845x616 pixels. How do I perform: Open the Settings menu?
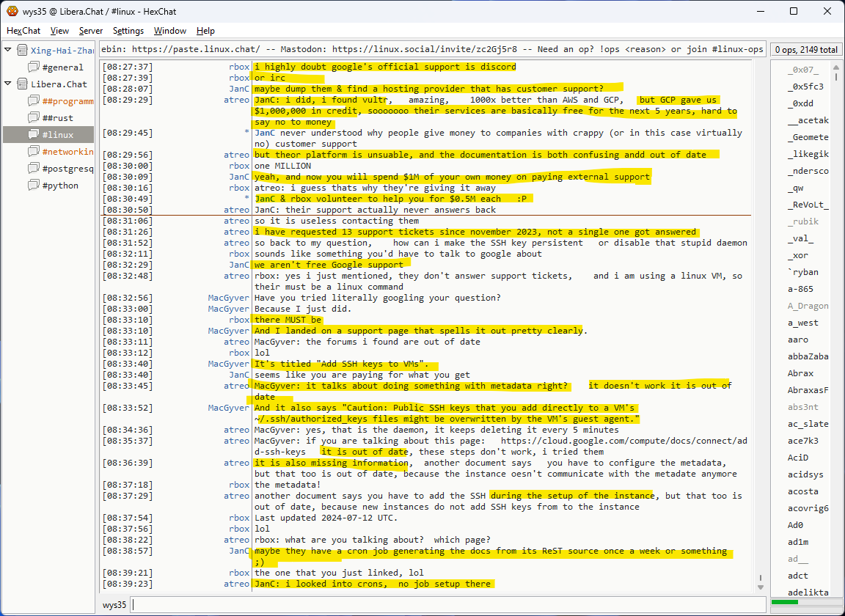[128, 31]
